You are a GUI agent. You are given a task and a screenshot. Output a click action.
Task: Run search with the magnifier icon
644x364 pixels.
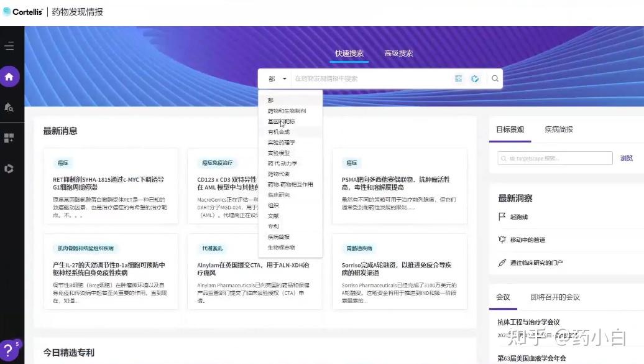pos(494,78)
